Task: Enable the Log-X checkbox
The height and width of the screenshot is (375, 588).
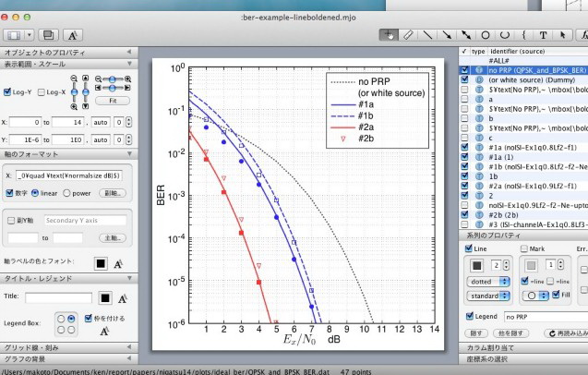Action: (42, 92)
